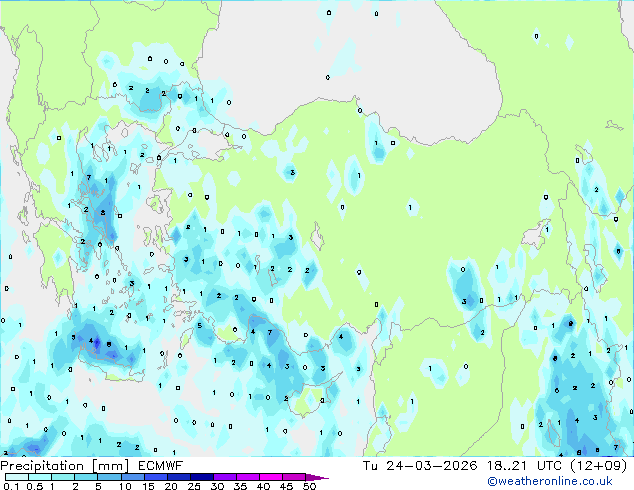Click the '25' legend scale label
The width and height of the screenshot is (634, 490).
pos(194,486)
